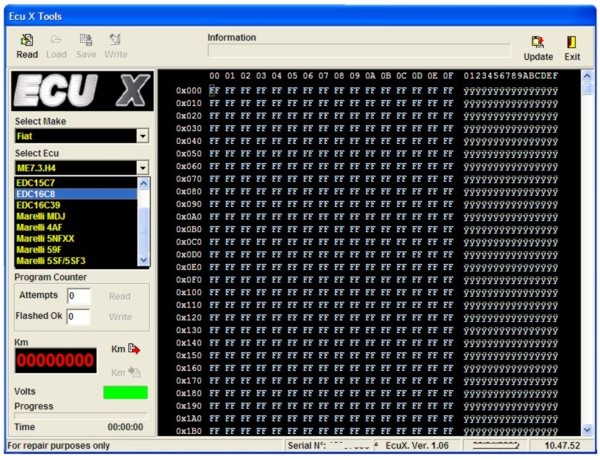Click the Km read arrow icon

(134, 349)
